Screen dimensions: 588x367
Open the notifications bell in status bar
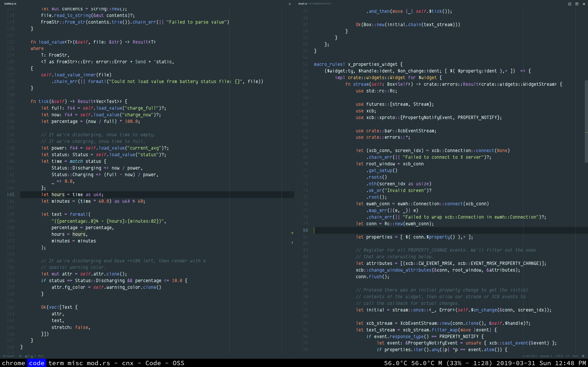coord(583,356)
